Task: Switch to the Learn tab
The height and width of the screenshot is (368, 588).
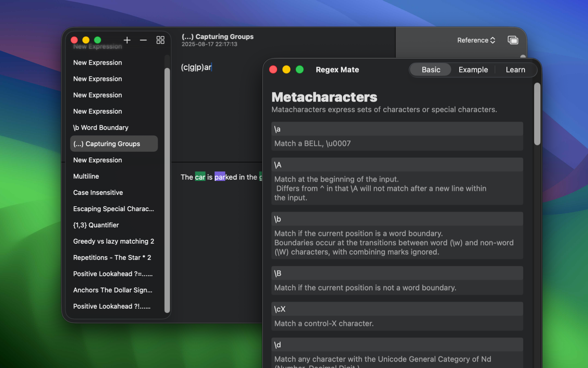Action: pyautogui.click(x=515, y=70)
